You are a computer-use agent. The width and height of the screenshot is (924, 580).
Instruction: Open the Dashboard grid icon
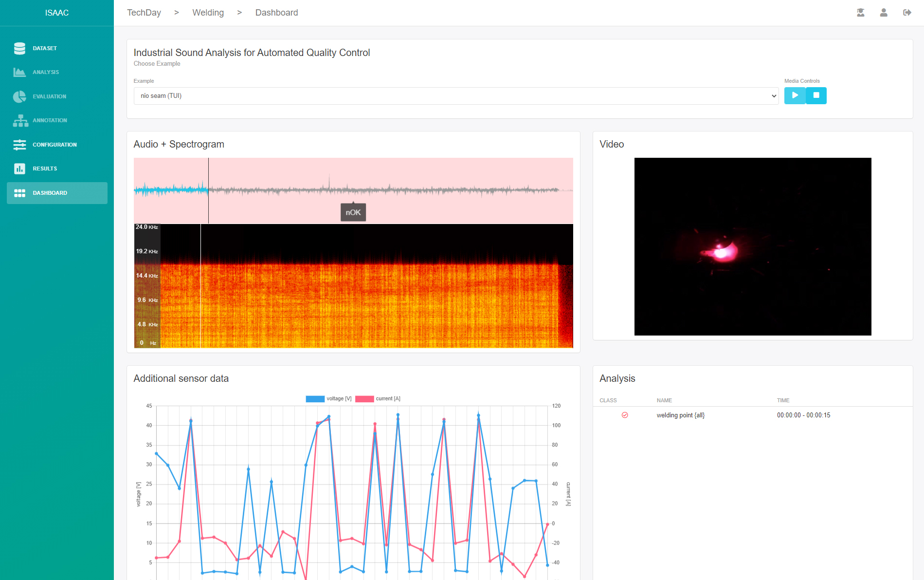[x=20, y=193]
